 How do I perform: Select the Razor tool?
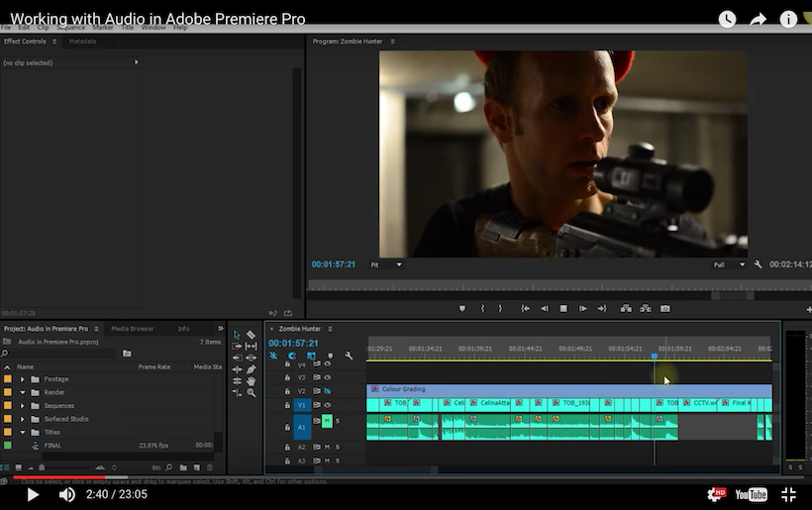[252, 335]
